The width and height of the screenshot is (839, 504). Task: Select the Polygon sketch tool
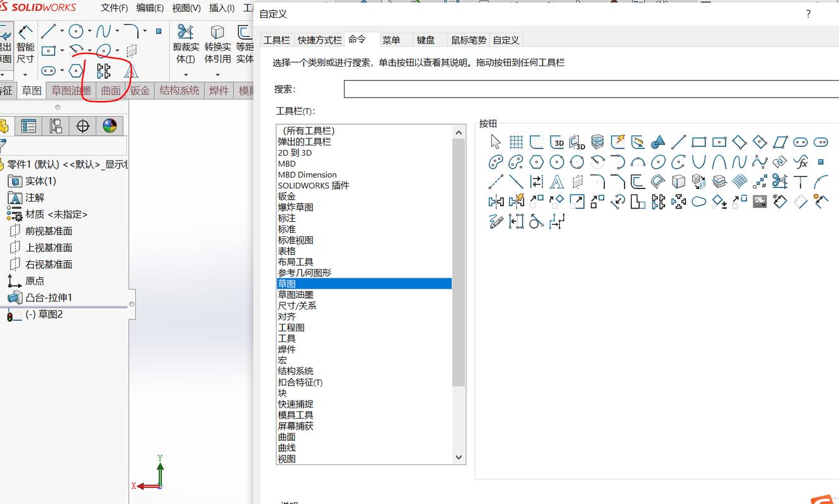point(76,71)
